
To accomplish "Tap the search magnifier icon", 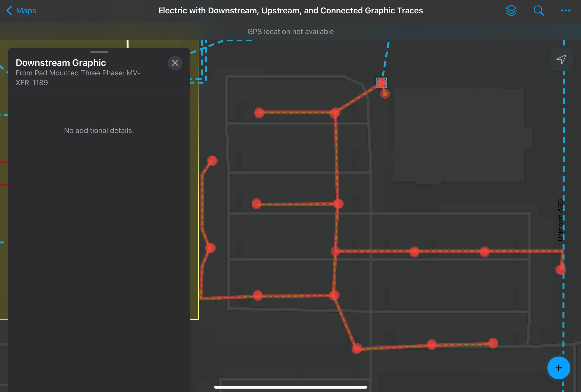I will [x=538, y=10].
